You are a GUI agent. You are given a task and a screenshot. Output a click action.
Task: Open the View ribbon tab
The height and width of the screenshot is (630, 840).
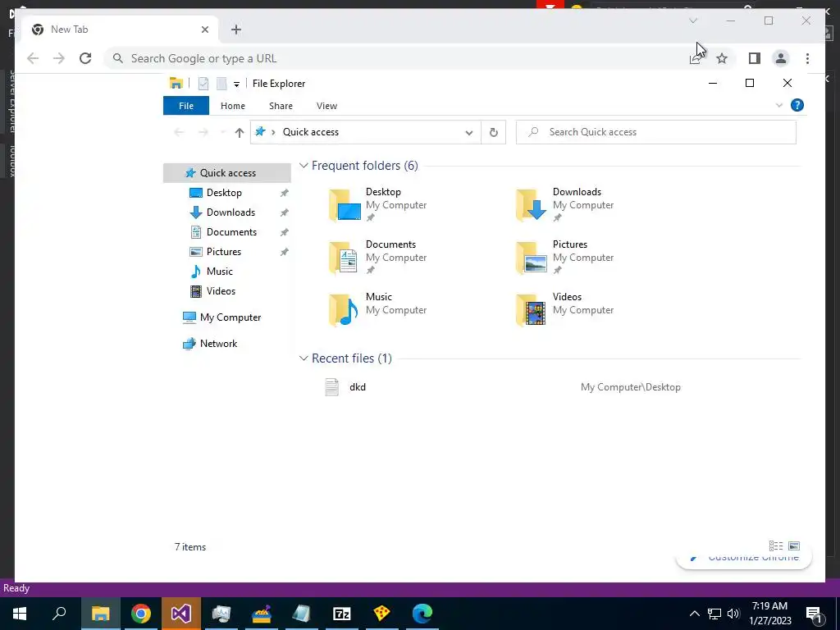(x=326, y=106)
